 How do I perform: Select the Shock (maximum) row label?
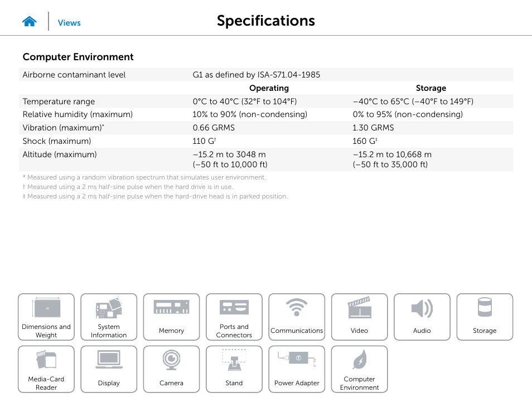pyautogui.click(x=57, y=141)
